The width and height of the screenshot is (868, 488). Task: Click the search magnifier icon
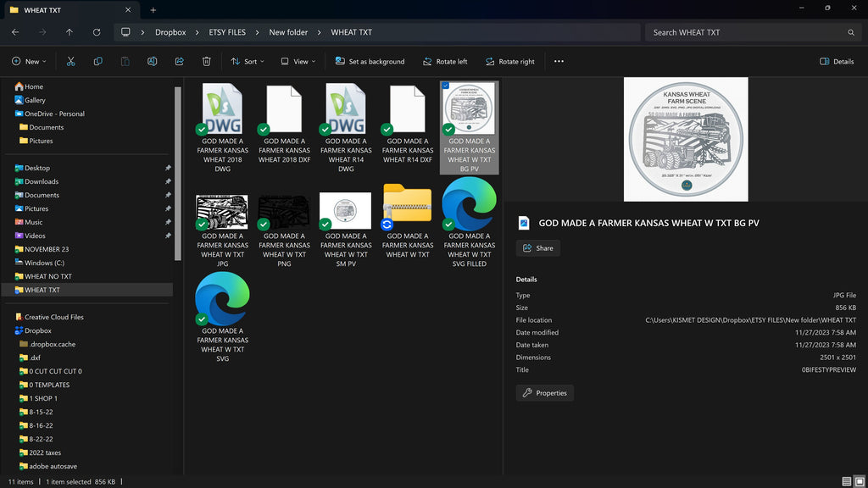851,33
